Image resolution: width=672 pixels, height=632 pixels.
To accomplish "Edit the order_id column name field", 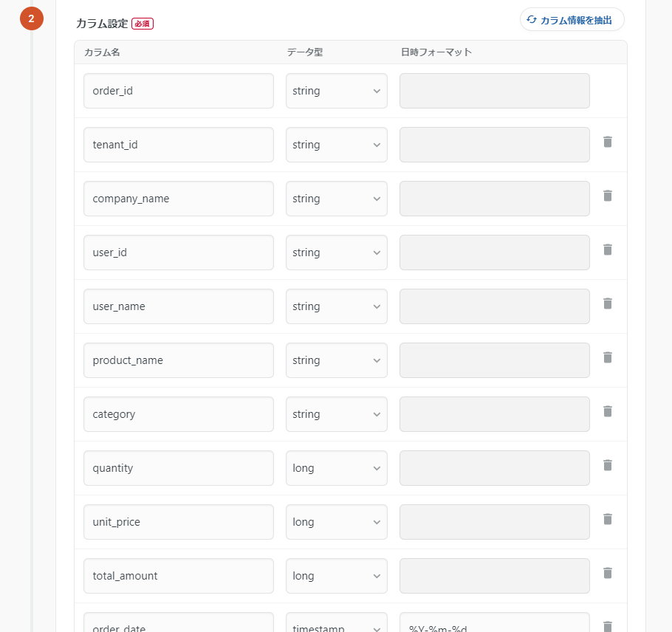I will point(179,91).
